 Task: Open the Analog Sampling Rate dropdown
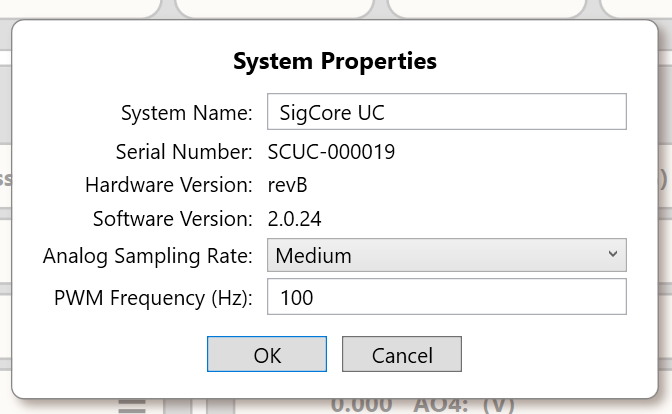tap(447, 255)
